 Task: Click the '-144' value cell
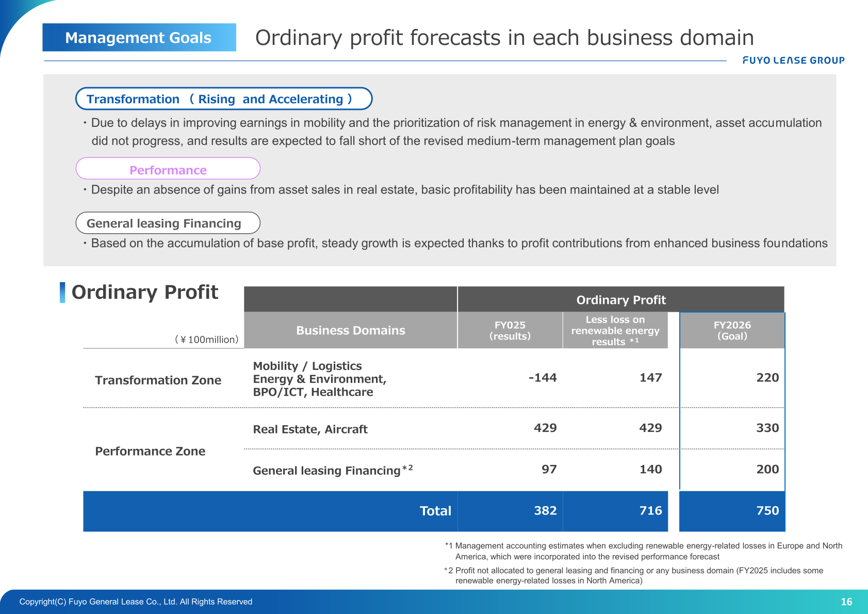pos(543,378)
